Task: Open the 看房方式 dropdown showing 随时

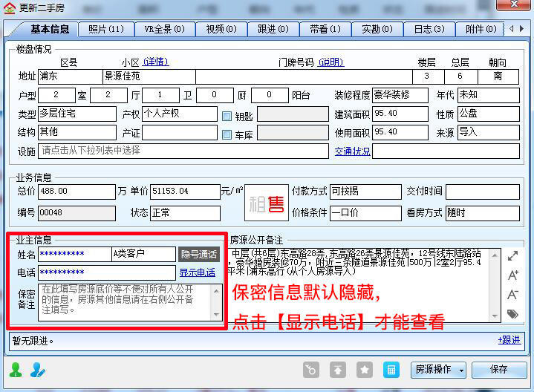Action: (x=483, y=213)
